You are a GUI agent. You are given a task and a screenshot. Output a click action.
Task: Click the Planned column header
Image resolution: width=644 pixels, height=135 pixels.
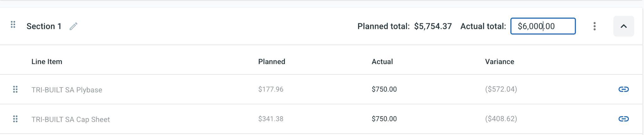pos(272,62)
